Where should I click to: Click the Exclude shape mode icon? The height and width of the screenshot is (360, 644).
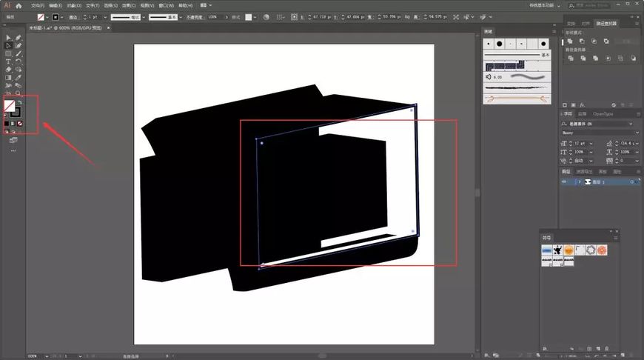click(606, 41)
